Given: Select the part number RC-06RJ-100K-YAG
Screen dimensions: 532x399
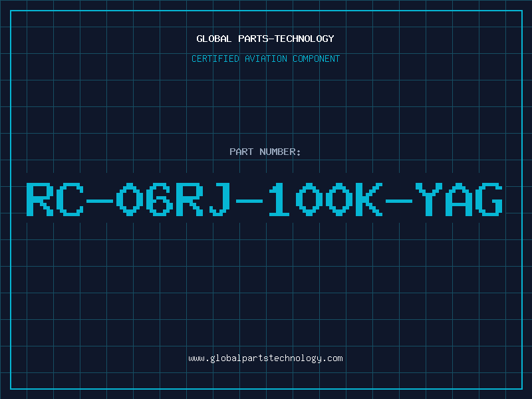Looking at the screenshot, I should (x=264, y=199).
